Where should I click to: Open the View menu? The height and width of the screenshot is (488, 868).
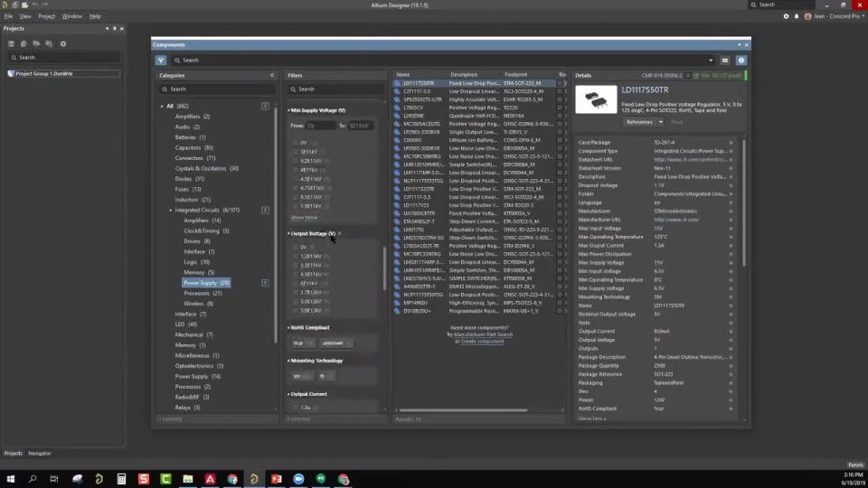[x=25, y=16]
